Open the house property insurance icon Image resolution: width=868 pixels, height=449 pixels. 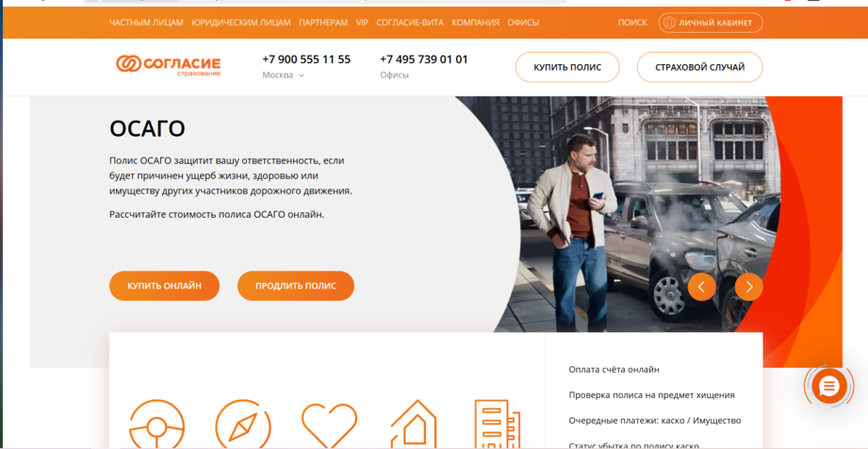tap(414, 424)
